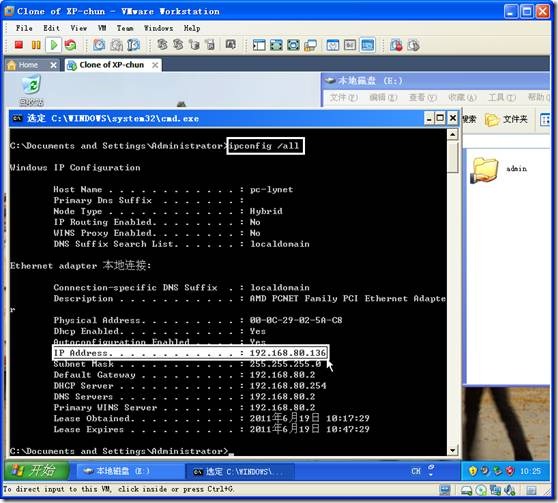Click the record VM activity icon

click(396, 45)
